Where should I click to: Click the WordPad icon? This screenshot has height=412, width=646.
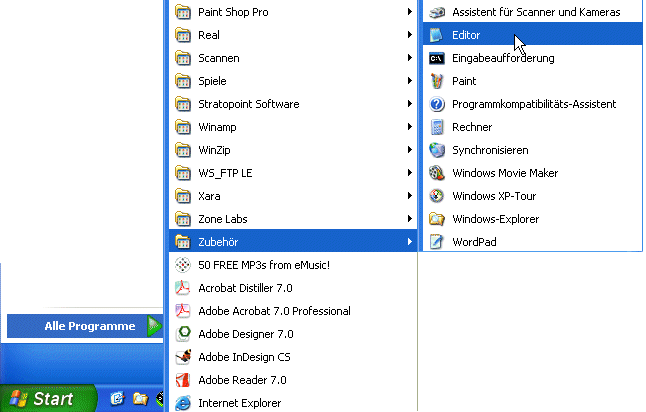[436, 242]
